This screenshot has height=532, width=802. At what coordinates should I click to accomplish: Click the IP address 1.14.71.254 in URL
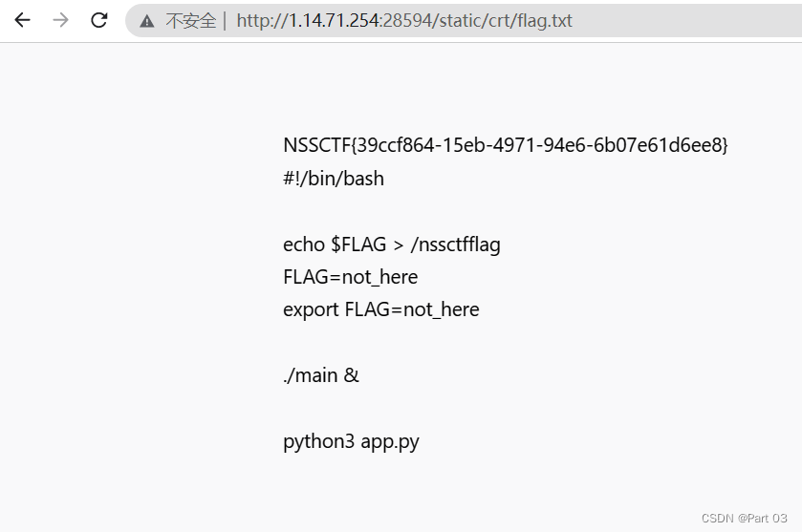pyautogui.click(x=334, y=21)
